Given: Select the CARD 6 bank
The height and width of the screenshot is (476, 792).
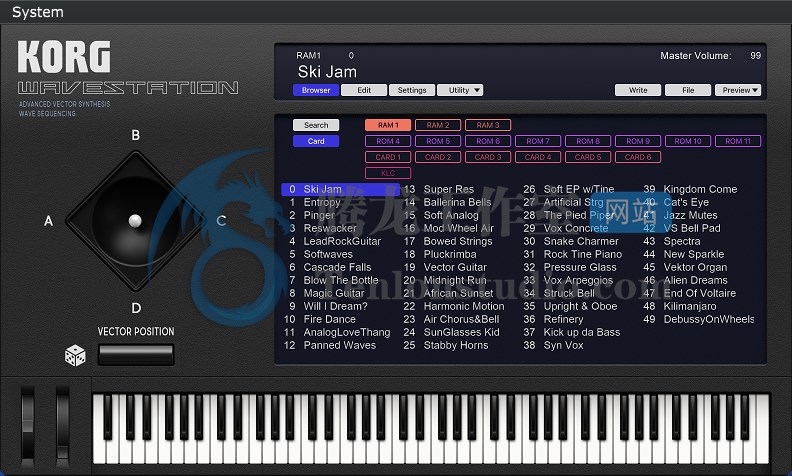Looking at the screenshot, I should [638, 157].
